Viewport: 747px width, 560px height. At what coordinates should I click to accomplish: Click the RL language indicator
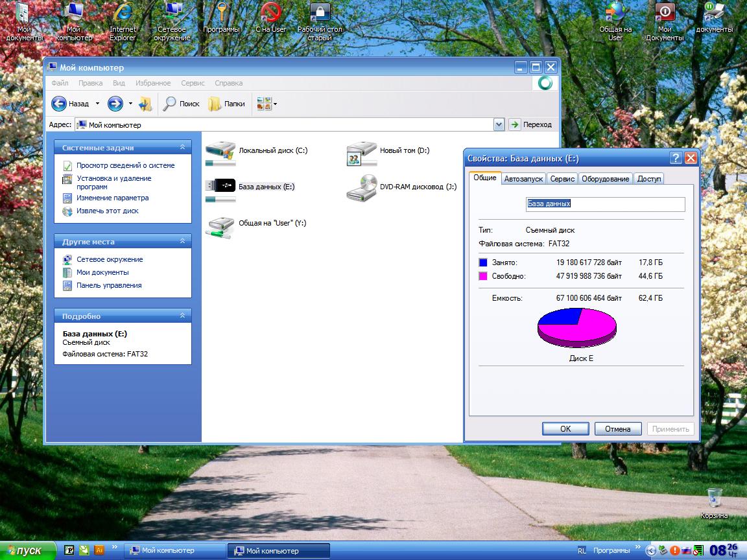click(582, 550)
